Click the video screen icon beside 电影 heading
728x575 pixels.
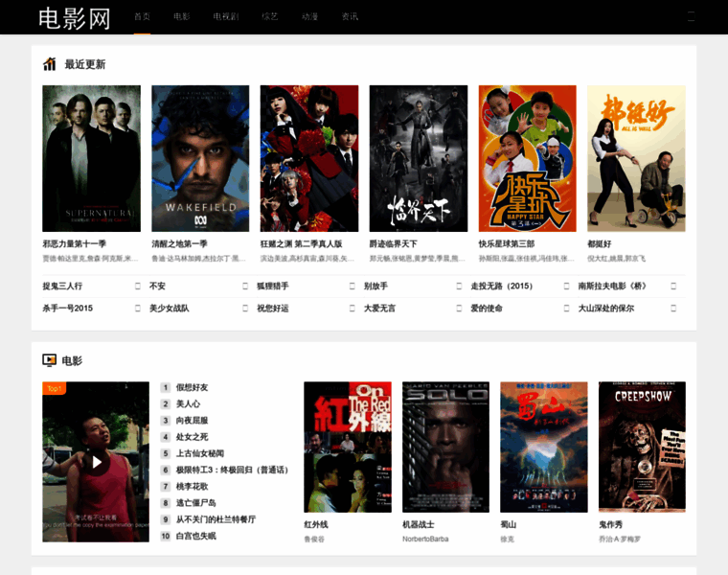click(x=49, y=360)
